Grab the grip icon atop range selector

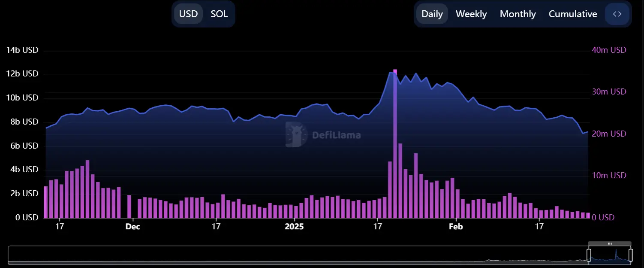(610, 244)
